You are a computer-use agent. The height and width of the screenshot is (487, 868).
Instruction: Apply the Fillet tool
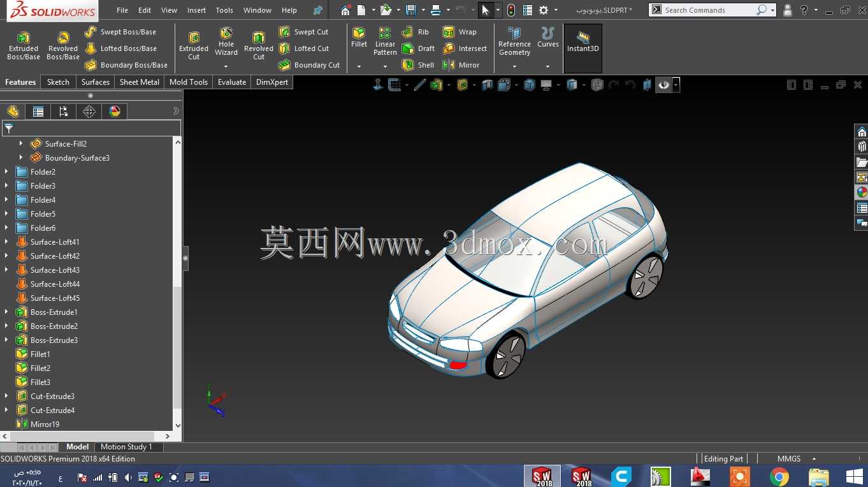359,38
